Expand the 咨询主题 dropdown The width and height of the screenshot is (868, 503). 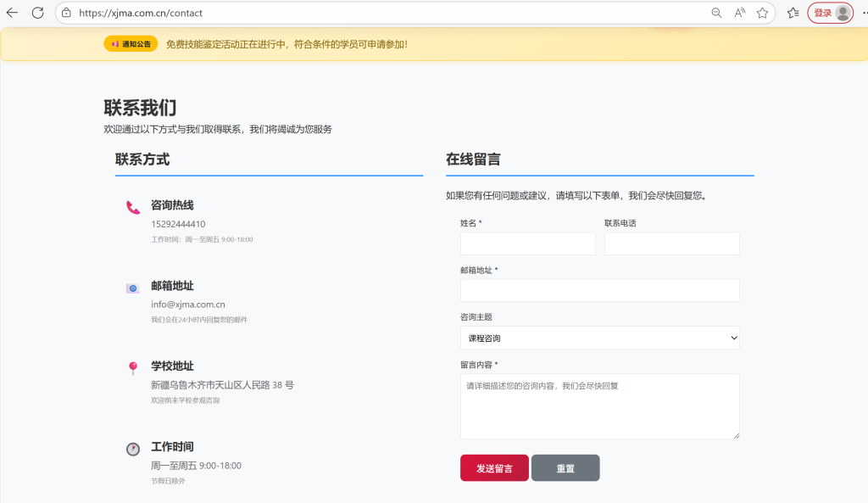pyautogui.click(x=599, y=338)
